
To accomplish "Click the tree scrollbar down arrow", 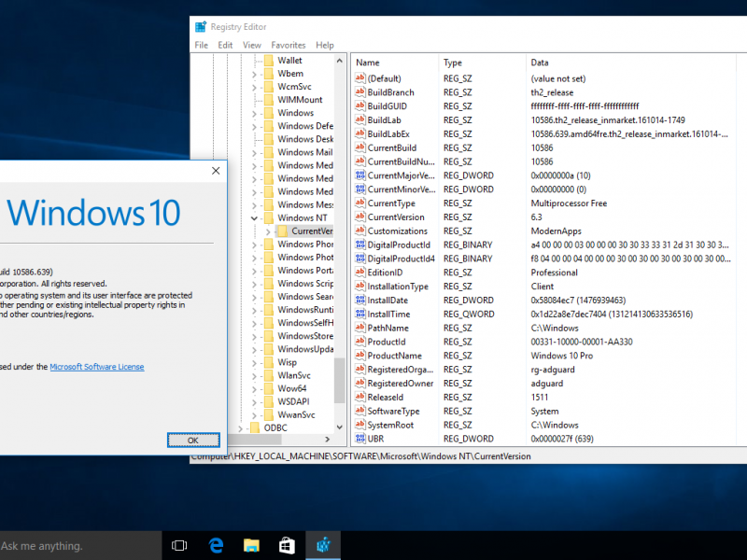I will [339, 427].
